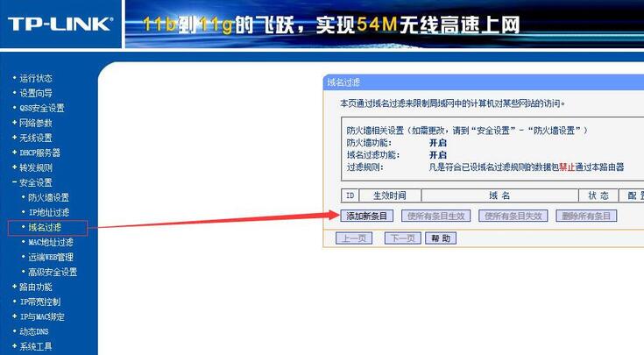Expand the DHCP服务器 menu
The image size is (644, 355).
coord(39,153)
